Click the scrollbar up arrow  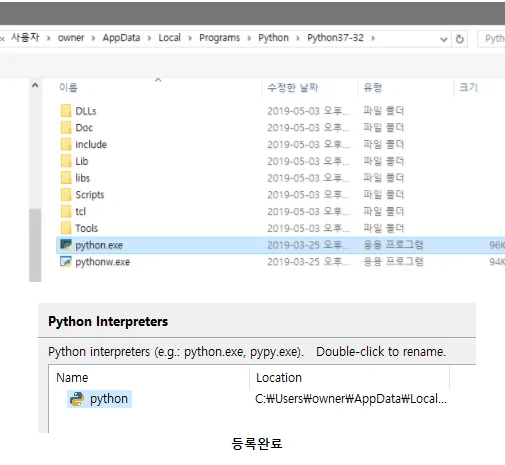[x=35, y=85]
